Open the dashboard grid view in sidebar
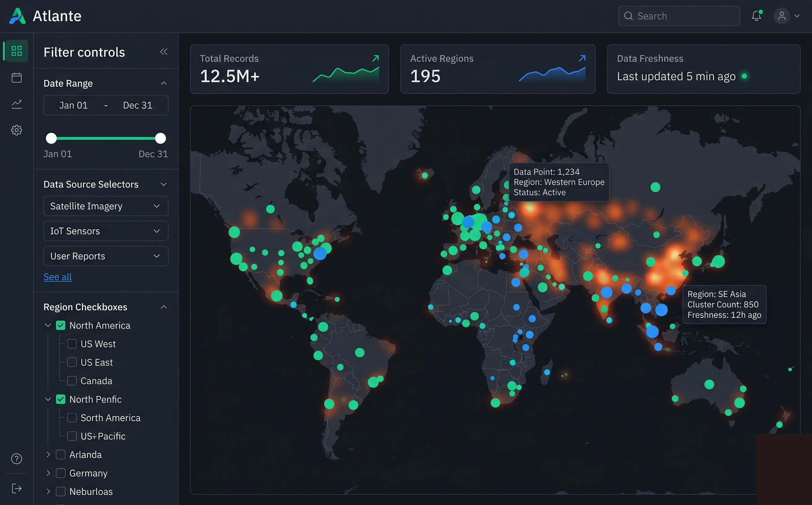The image size is (812, 505). point(17,51)
